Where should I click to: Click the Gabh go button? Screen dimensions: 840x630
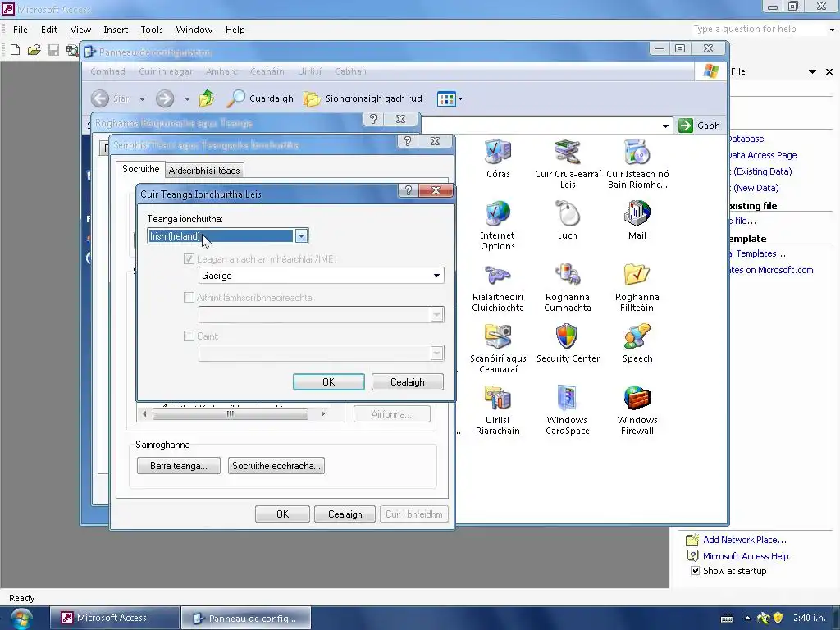(x=700, y=126)
